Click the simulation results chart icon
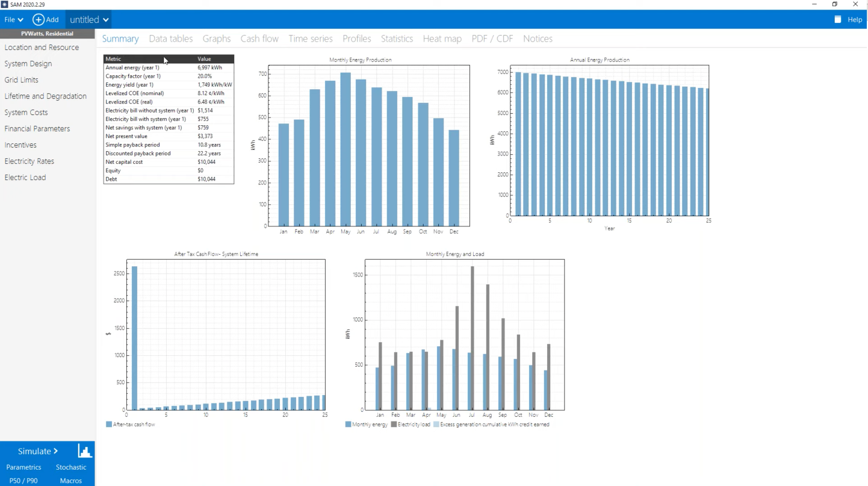Image resolution: width=868 pixels, height=486 pixels. pyautogui.click(x=85, y=451)
